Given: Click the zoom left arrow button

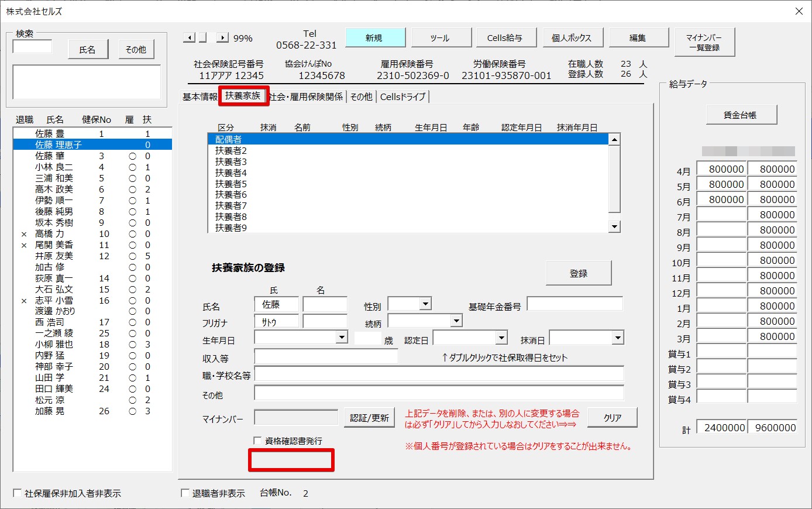Looking at the screenshot, I should tap(188, 38).
